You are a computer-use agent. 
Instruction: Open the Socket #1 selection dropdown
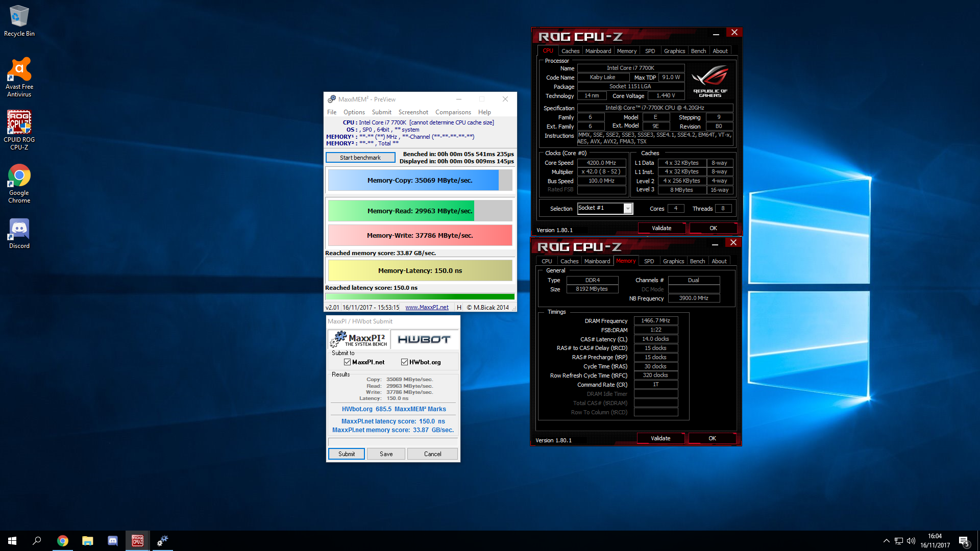tap(605, 208)
